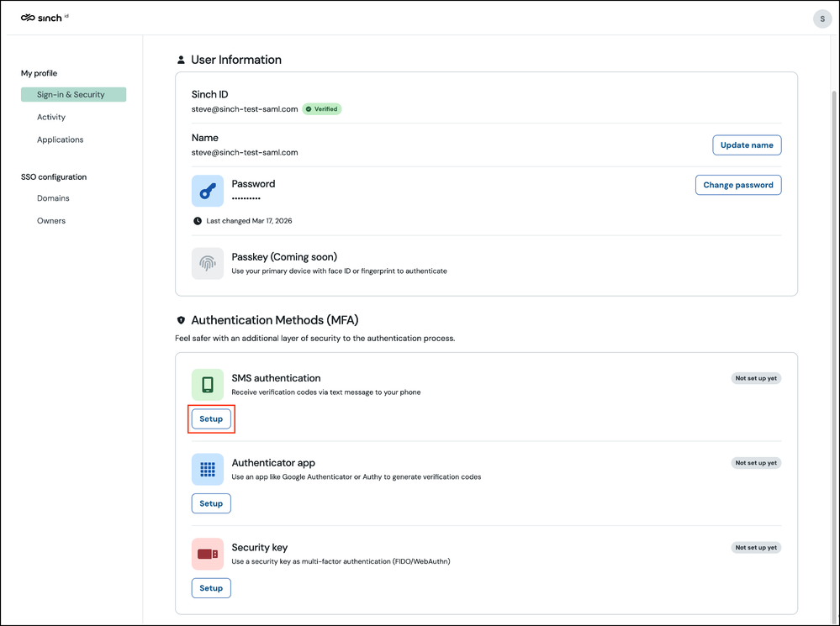Click the Sinch ID label

210,94
